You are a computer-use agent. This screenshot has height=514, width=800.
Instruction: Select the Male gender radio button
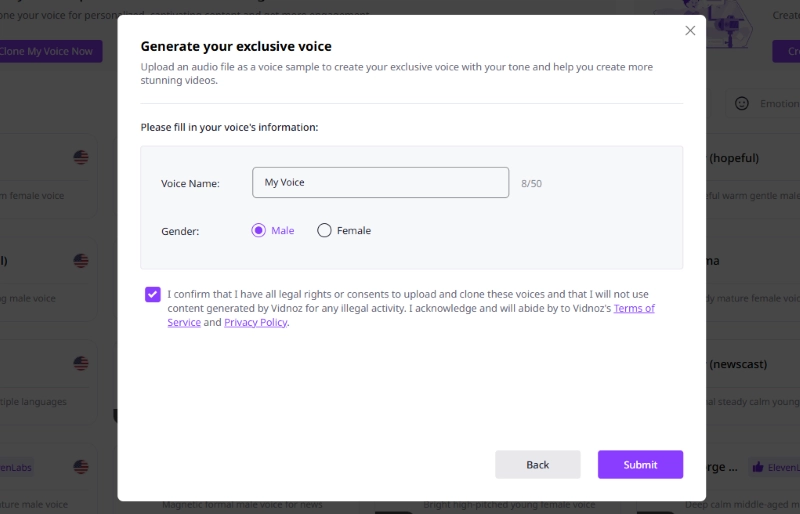(259, 230)
